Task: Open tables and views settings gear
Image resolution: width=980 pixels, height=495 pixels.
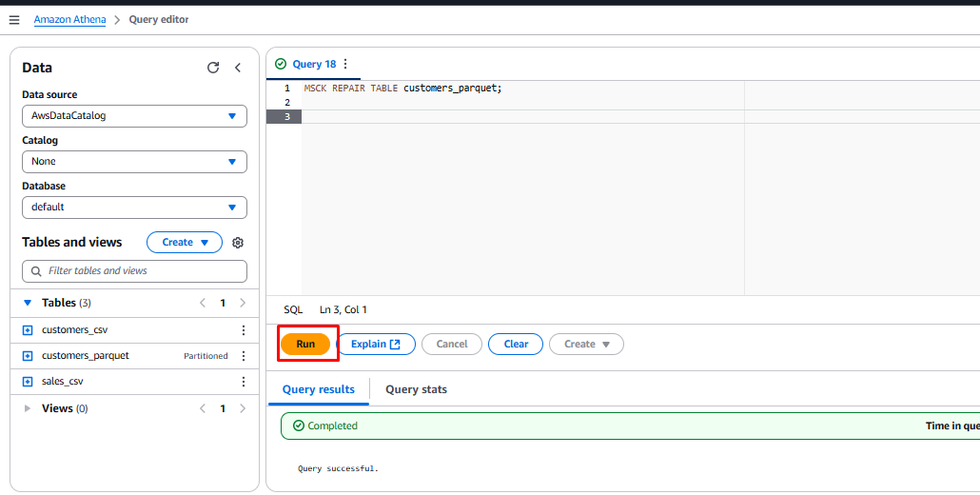Action: click(238, 243)
